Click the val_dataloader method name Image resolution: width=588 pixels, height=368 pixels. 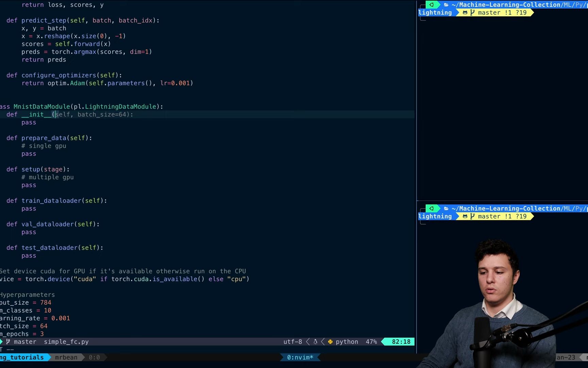click(x=48, y=224)
